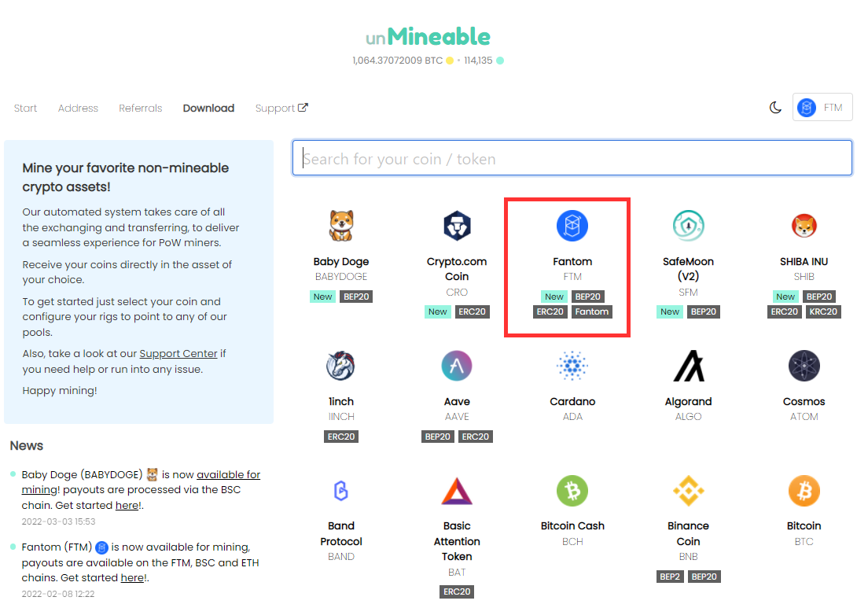Viewport: 868px width, 608px height.
Task: Click the Fantom chain tag under FTM
Action: pyautogui.click(x=592, y=311)
